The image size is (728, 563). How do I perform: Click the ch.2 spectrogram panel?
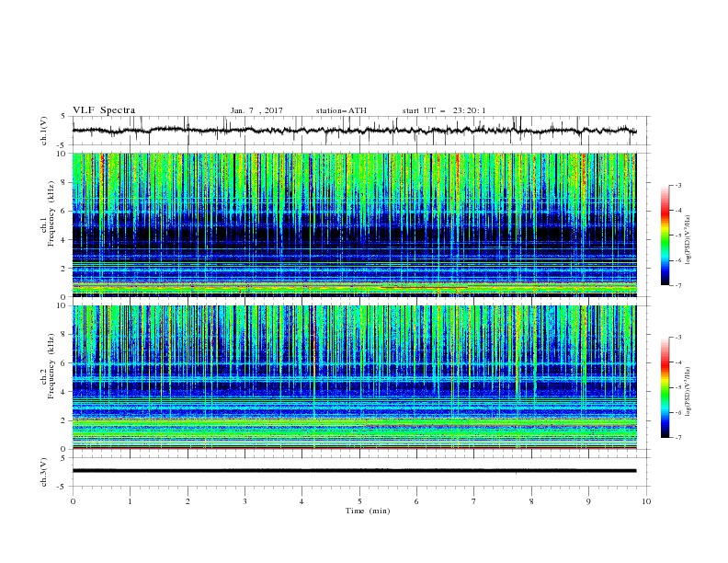coord(354,377)
